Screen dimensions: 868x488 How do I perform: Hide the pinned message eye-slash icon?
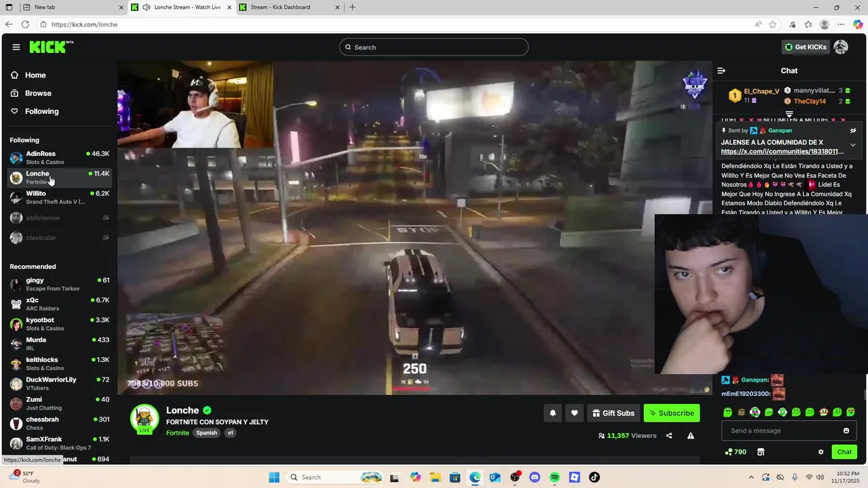pos(853,131)
